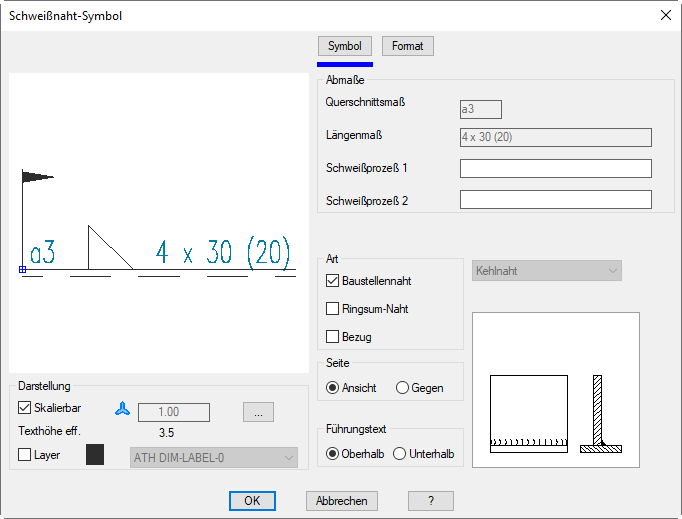Viewport: 682px width, 519px height.
Task: Select the Gegen side radio button
Action: (x=403, y=388)
